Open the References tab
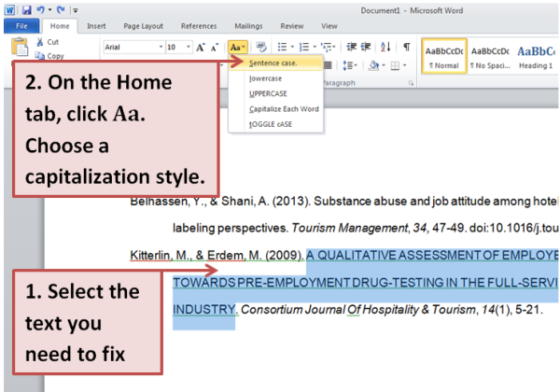 pos(199,26)
